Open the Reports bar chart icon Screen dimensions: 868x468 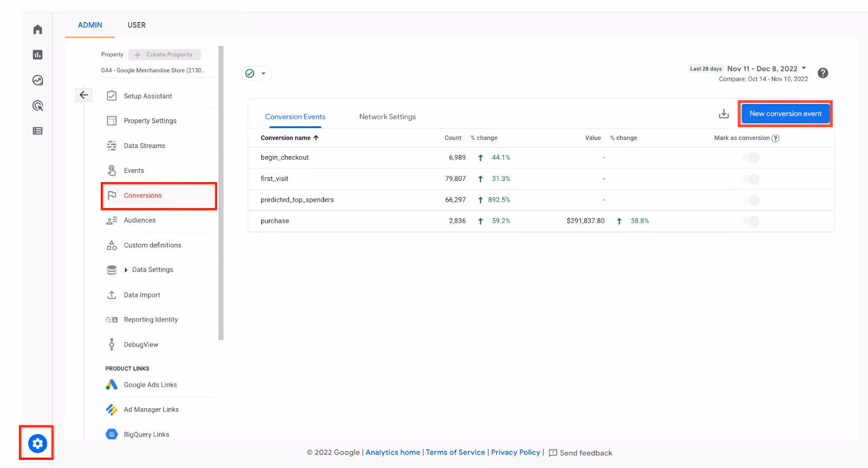point(37,55)
